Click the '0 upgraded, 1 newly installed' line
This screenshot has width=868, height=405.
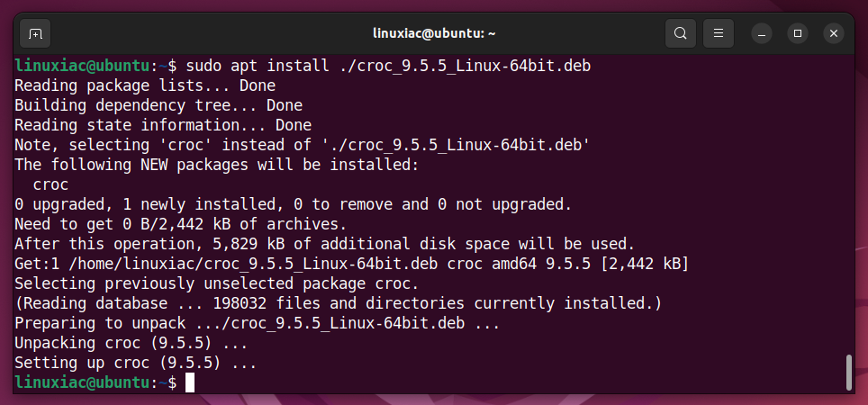(x=294, y=204)
